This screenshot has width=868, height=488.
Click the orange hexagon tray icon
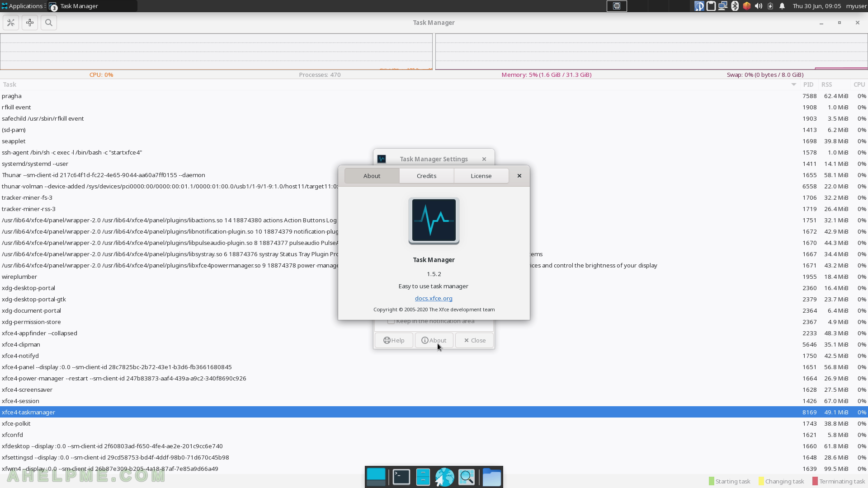coord(747,6)
